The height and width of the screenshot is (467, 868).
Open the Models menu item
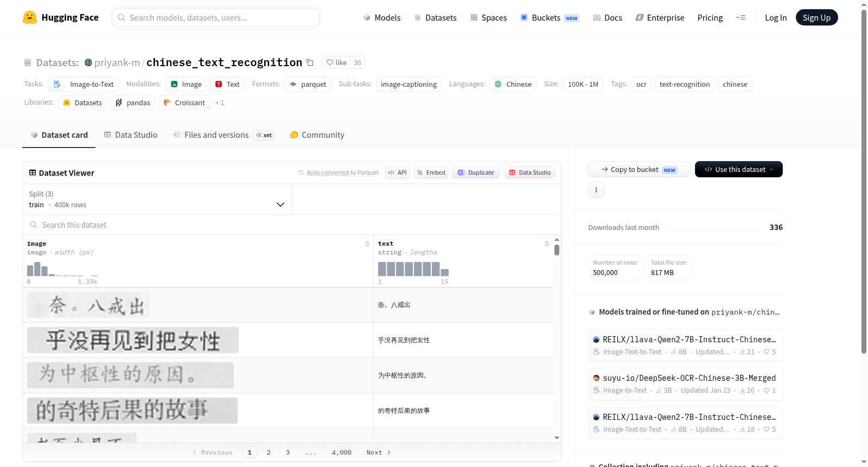(382, 17)
